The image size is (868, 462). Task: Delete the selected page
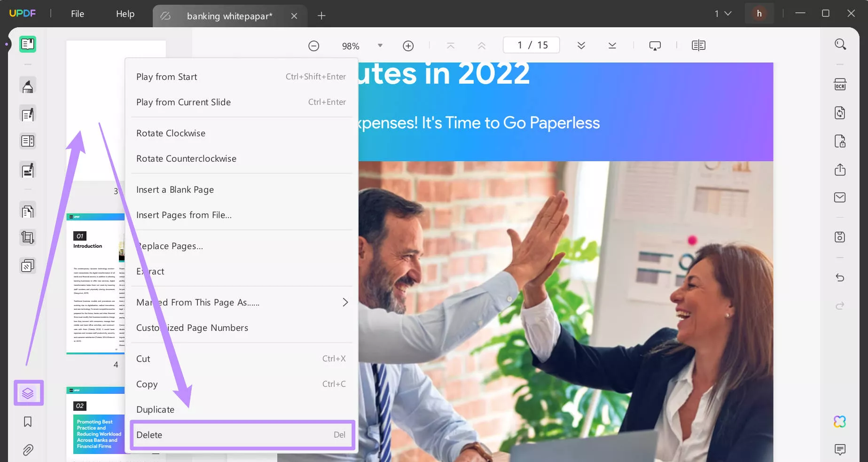(242, 435)
